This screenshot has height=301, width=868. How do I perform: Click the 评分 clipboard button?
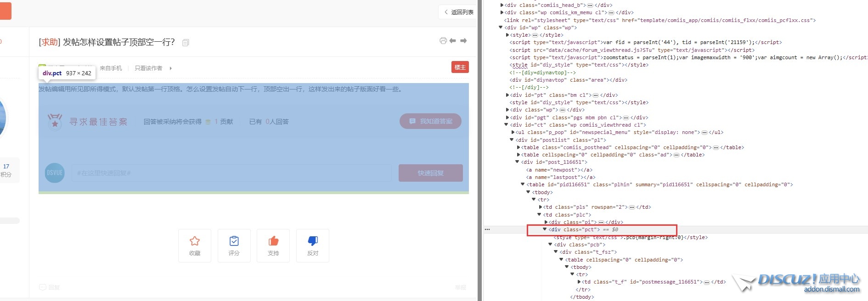[x=234, y=245]
